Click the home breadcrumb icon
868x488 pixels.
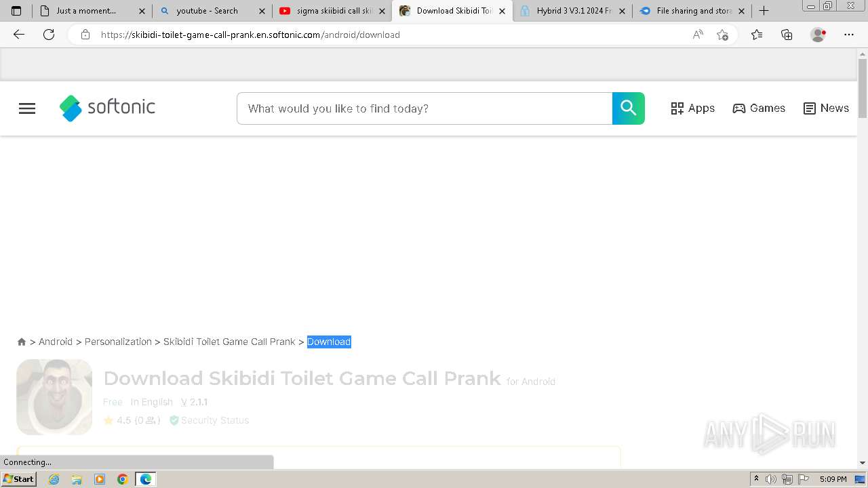(22, 342)
